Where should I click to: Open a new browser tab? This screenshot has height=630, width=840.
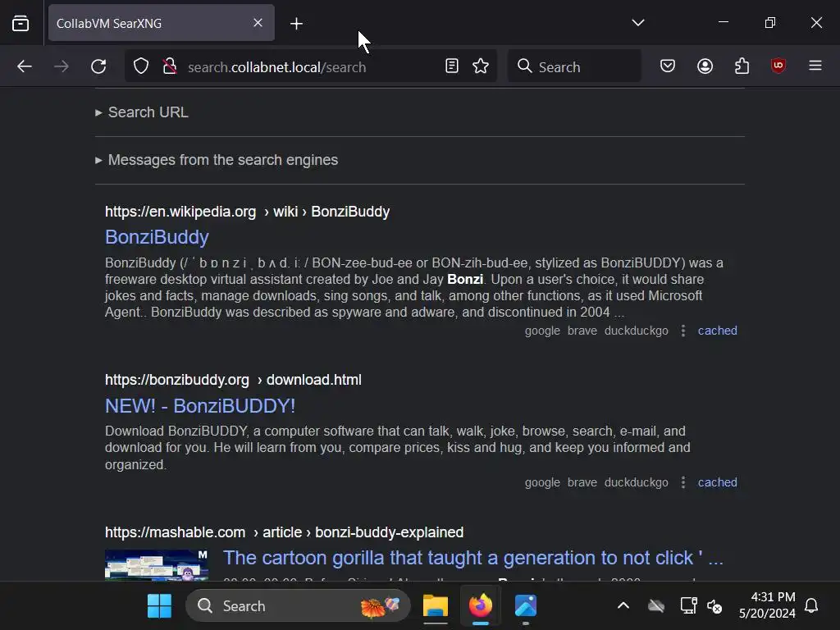[x=296, y=24]
